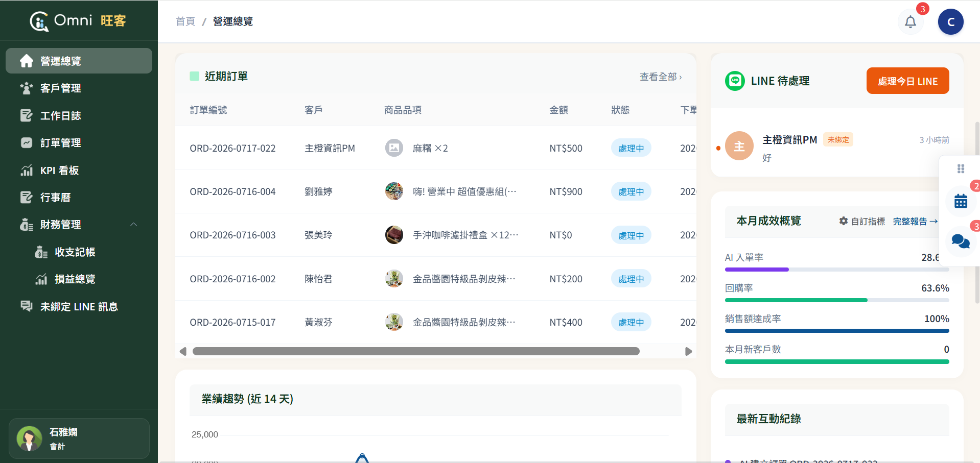Click the 財務管理 money icon
Image resolution: width=980 pixels, height=463 pixels.
pos(27,225)
